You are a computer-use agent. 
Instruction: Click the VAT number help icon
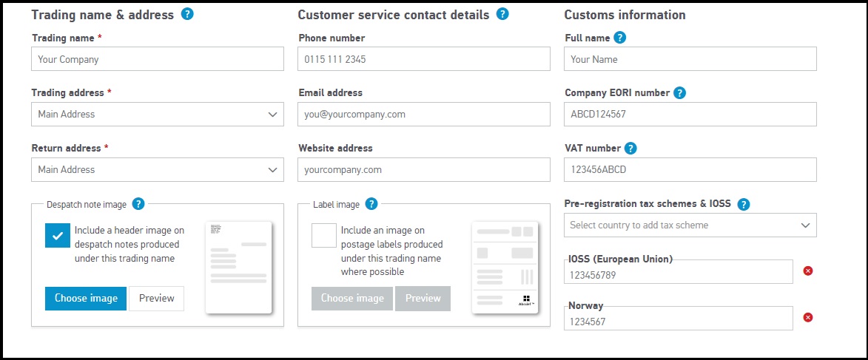pyautogui.click(x=630, y=149)
